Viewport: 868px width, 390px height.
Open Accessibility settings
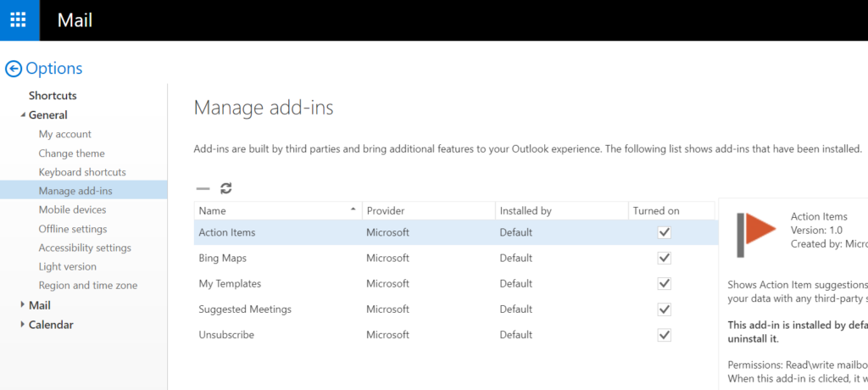coord(85,248)
